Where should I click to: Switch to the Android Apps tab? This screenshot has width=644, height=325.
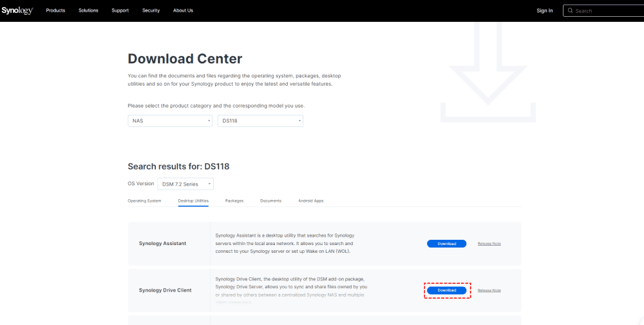coord(311,201)
